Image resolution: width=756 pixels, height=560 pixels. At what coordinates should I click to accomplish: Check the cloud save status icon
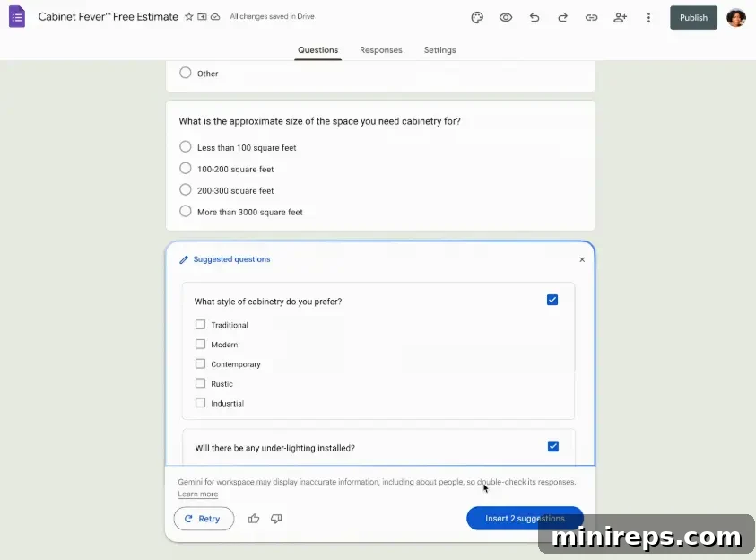coord(215,17)
